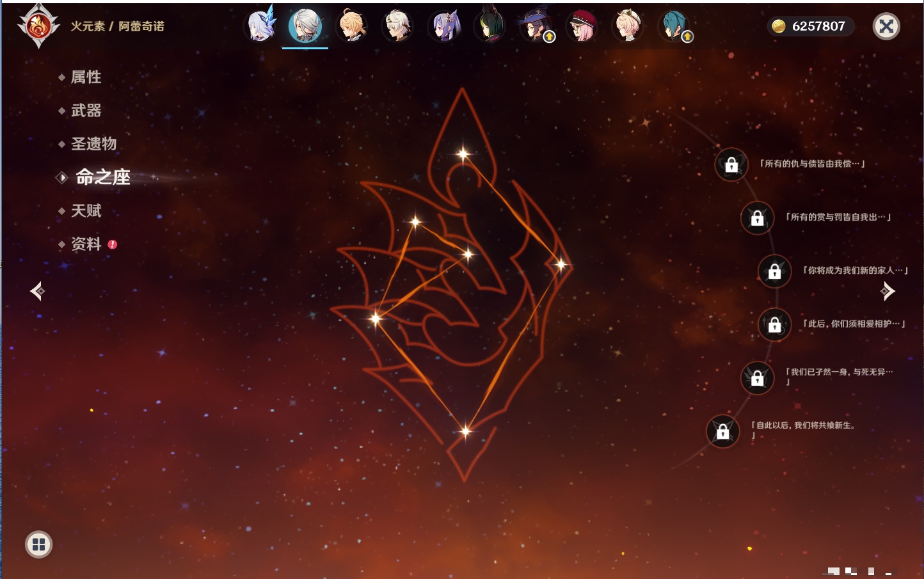
Task: Click the upgrade arrow badge on Mona's avatar
Action: point(549,37)
